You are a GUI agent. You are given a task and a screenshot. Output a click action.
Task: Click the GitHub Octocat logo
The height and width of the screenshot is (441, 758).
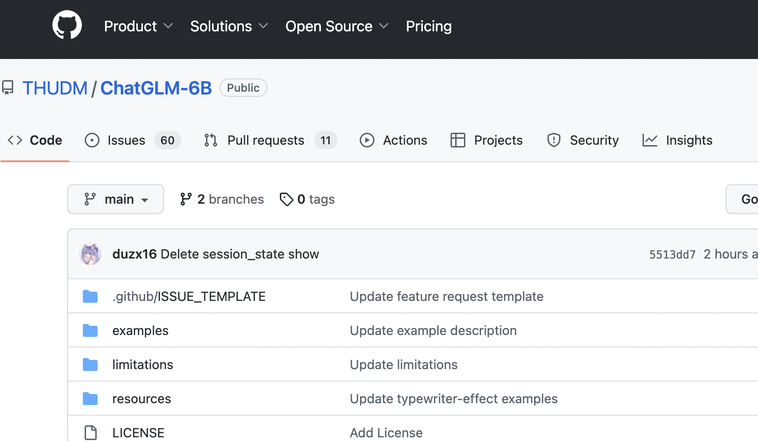pos(67,26)
